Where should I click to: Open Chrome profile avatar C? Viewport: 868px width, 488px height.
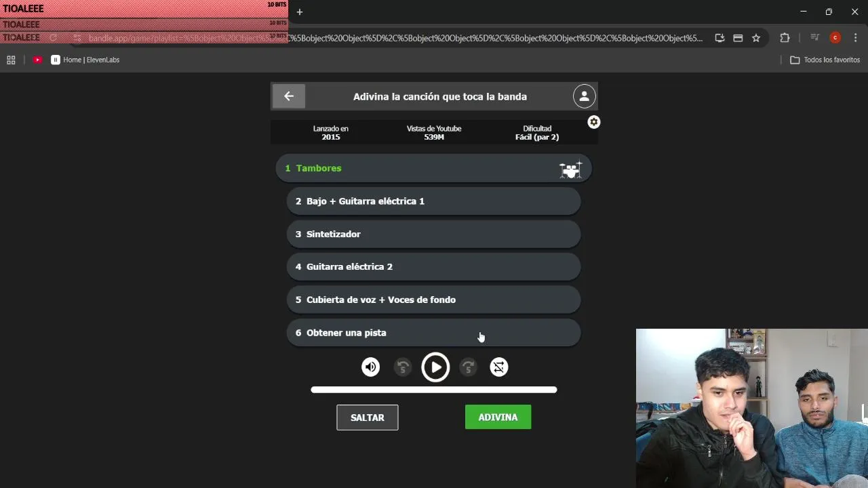(x=835, y=38)
